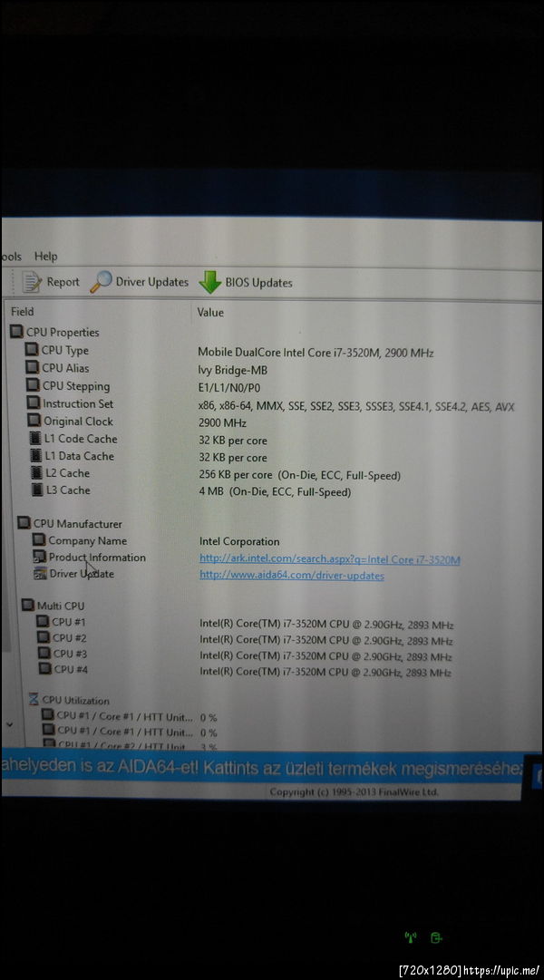Select the '4 MB (On-Die, ECC, Full-Speed)' value
Screen dimensions: 544x980
point(275,492)
